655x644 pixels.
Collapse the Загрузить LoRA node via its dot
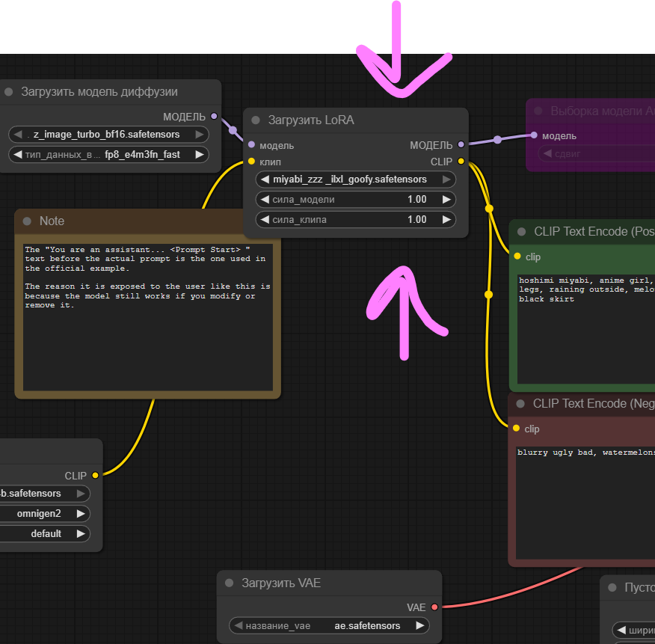point(256,120)
